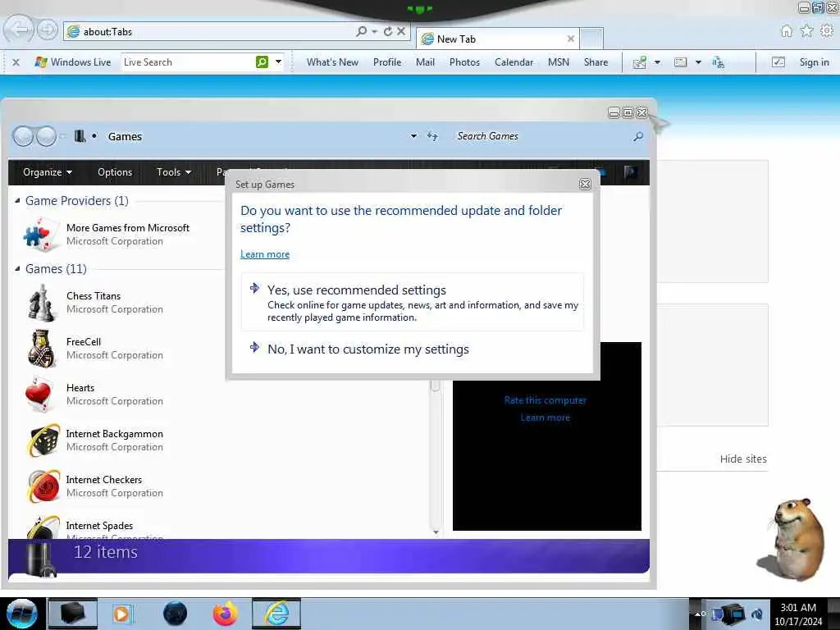Click the green Live Search button
The height and width of the screenshot is (630, 840).
point(262,62)
